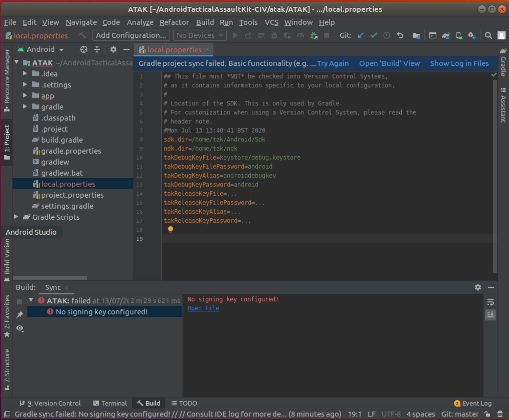Click the Stop square icon in toolbar
The image size is (509, 420).
[327, 35]
